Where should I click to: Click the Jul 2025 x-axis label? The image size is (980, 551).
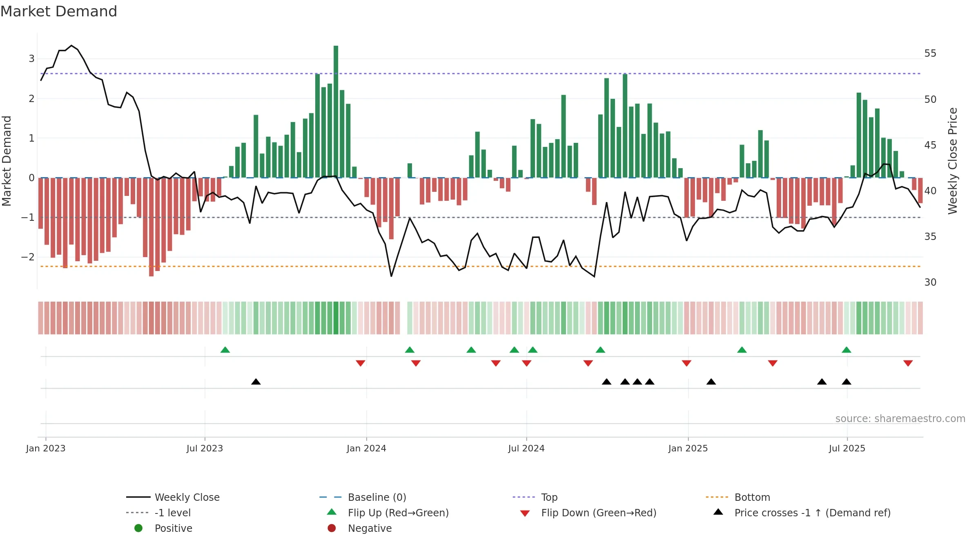pyautogui.click(x=847, y=448)
